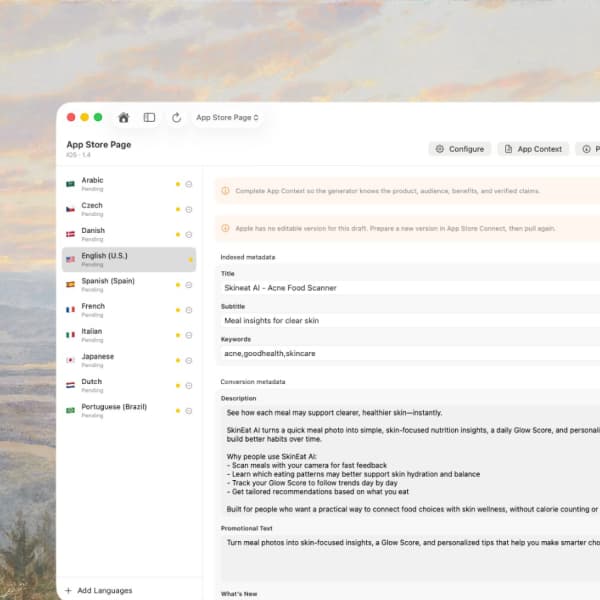
Task: Open the Configure button
Action: point(460,149)
